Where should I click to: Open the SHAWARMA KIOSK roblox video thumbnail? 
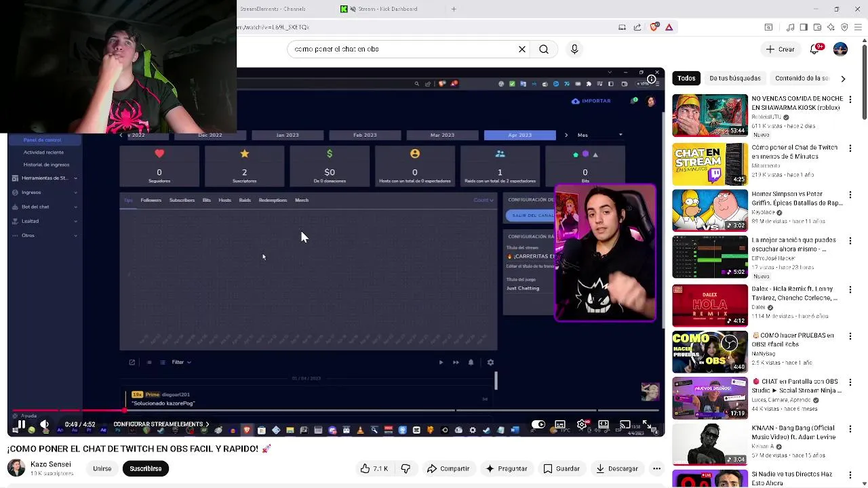pos(710,115)
